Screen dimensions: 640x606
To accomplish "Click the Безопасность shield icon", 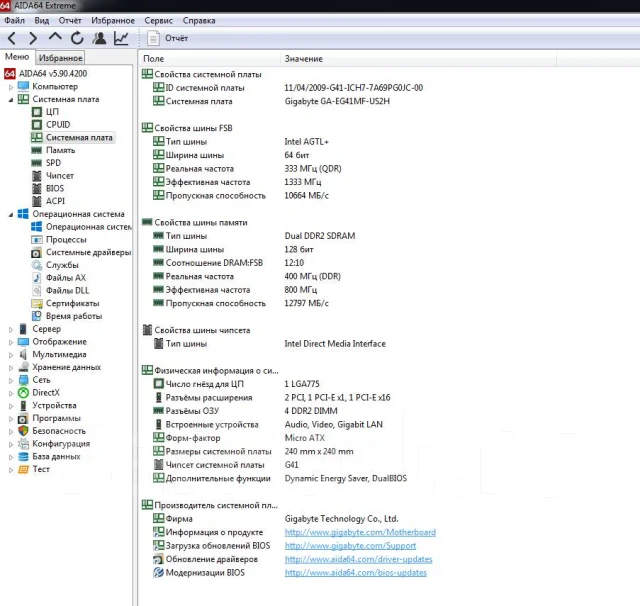I will coord(24,431).
